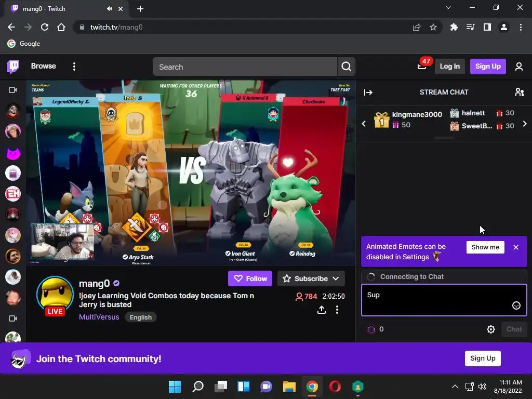Click the chat message box containing Sup
The height and width of the screenshot is (399, 532).
coord(444,300)
